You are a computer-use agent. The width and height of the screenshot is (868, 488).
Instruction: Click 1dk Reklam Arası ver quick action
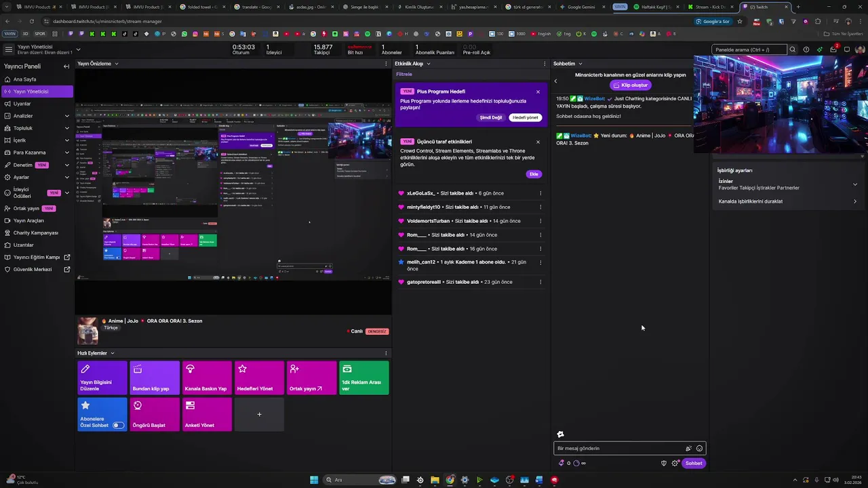pyautogui.click(x=364, y=378)
